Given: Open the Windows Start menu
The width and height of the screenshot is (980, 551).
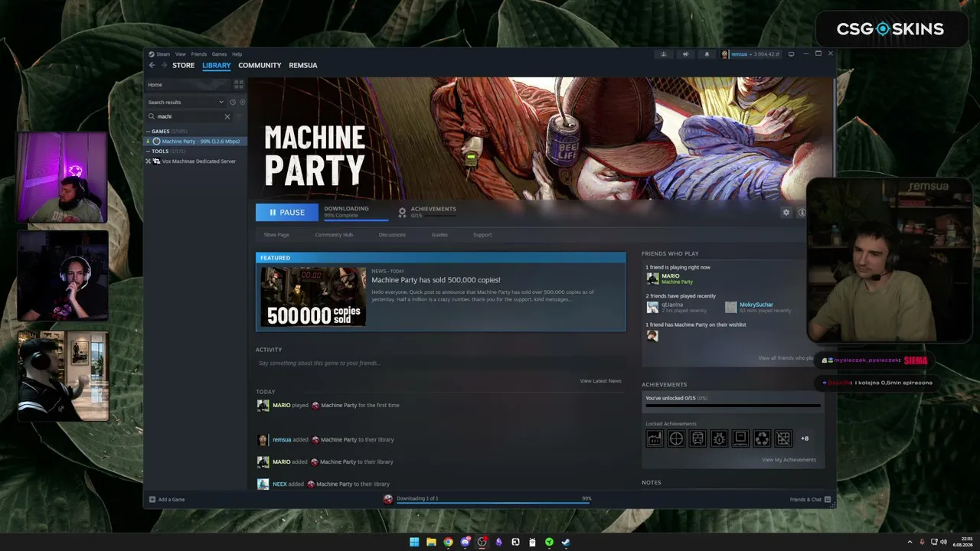Looking at the screenshot, I should [x=414, y=542].
